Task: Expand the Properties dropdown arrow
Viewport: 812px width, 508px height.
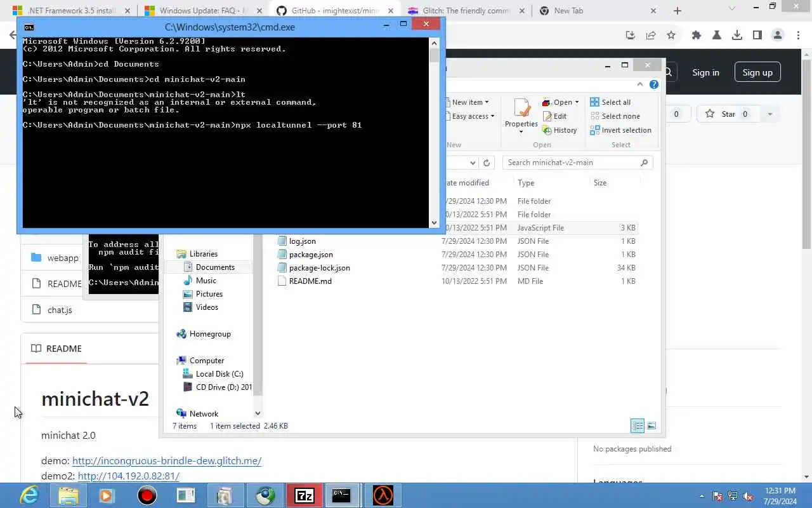Action: 521,131
